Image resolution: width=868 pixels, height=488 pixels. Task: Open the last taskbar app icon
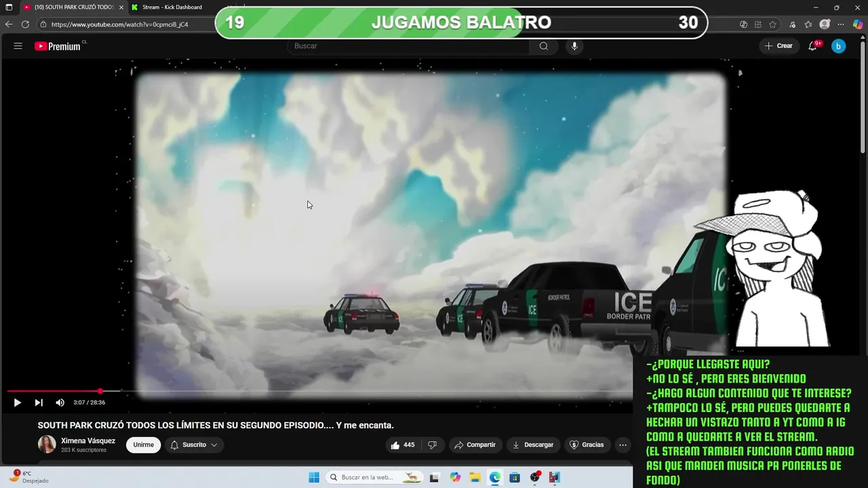click(555, 477)
